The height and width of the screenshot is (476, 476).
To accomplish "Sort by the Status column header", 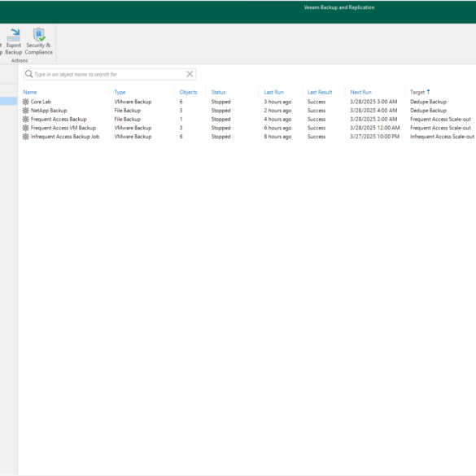I will coord(218,92).
